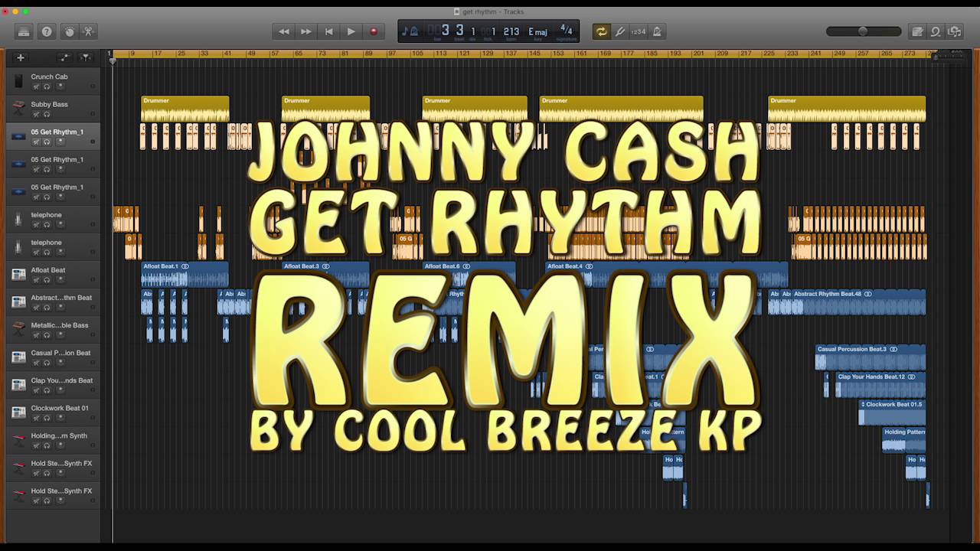
Task: Select the Abstract Rhythm Beat.48 region
Action: tap(858, 302)
